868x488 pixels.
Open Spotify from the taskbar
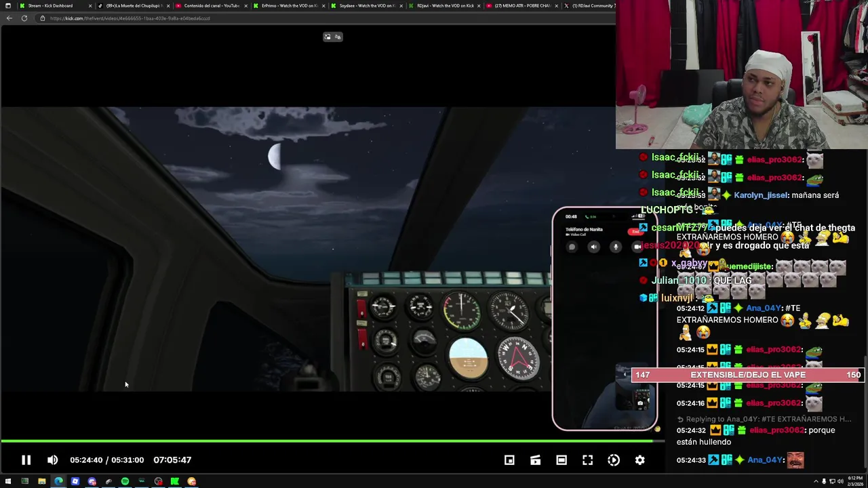click(125, 481)
